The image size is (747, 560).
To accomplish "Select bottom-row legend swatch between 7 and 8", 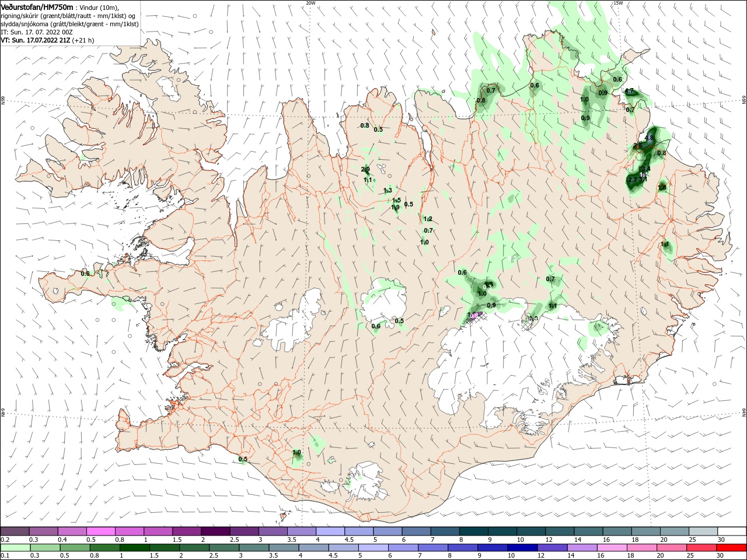I will 432,548.
